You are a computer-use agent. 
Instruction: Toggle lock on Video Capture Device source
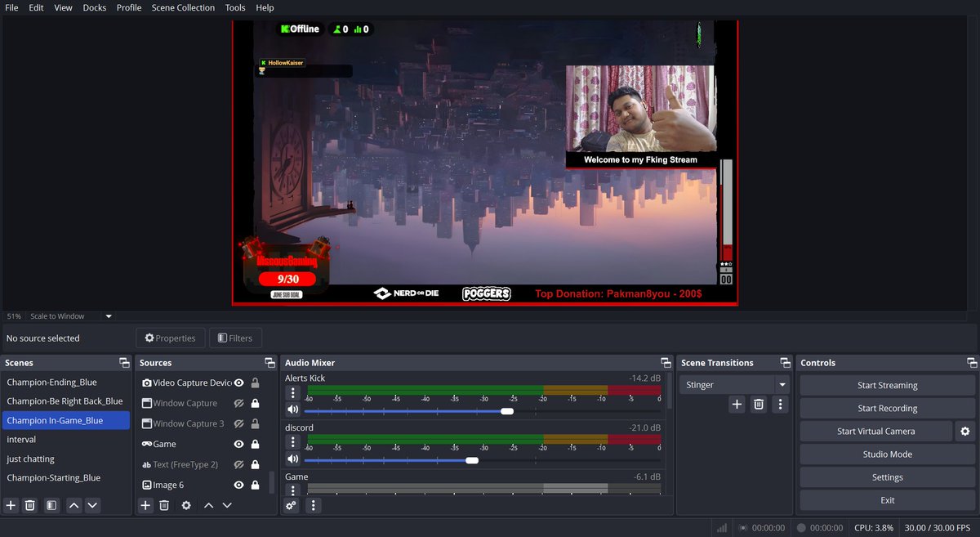256,383
